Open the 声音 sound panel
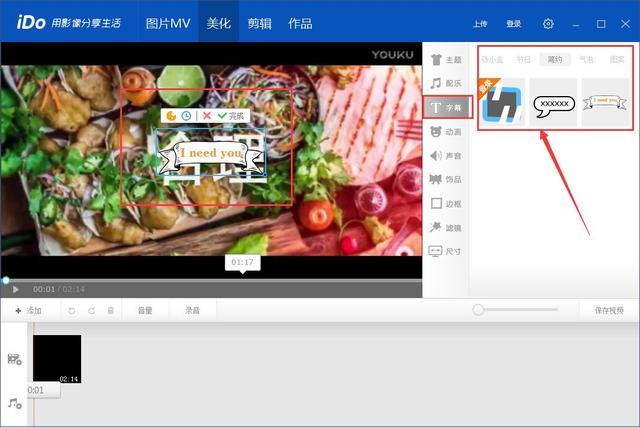Image resolution: width=640 pixels, height=427 pixels. (x=446, y=156)
